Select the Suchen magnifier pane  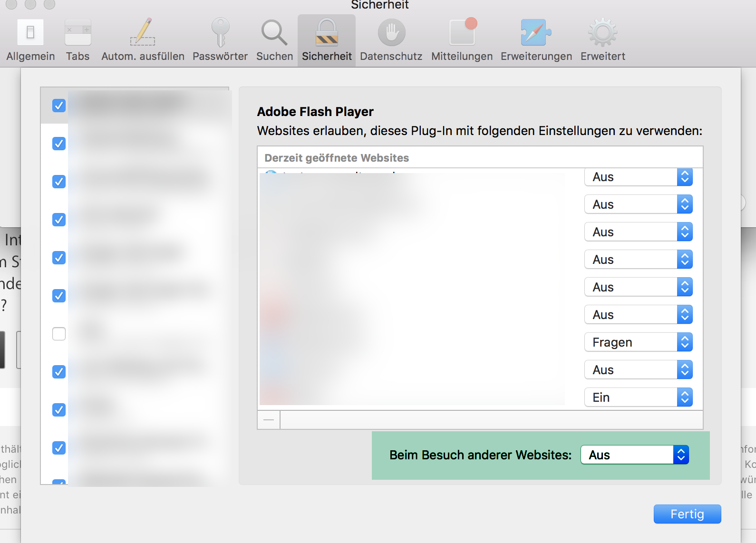pos(274,40)
